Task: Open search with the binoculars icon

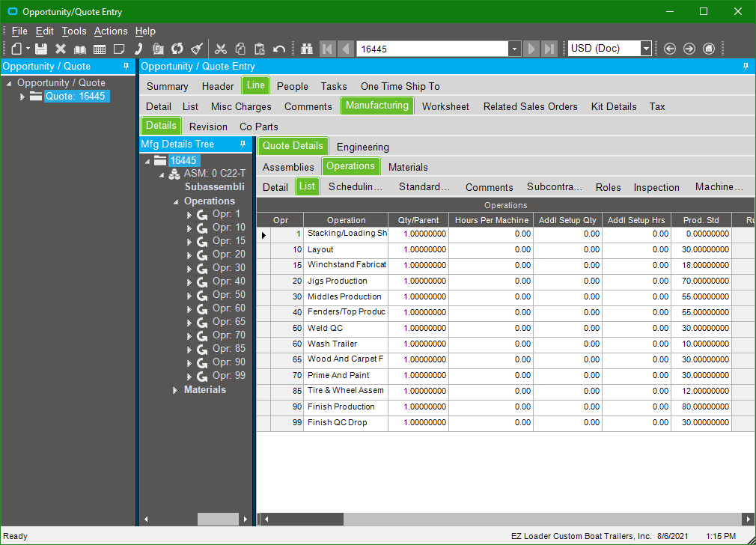Action: pyautogui.click(x=307, y=49)
